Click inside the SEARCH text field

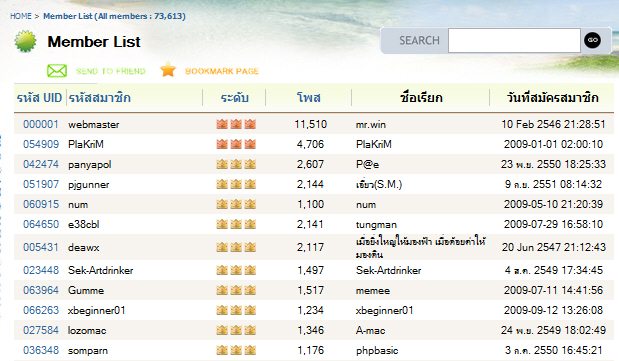(514, 40)
